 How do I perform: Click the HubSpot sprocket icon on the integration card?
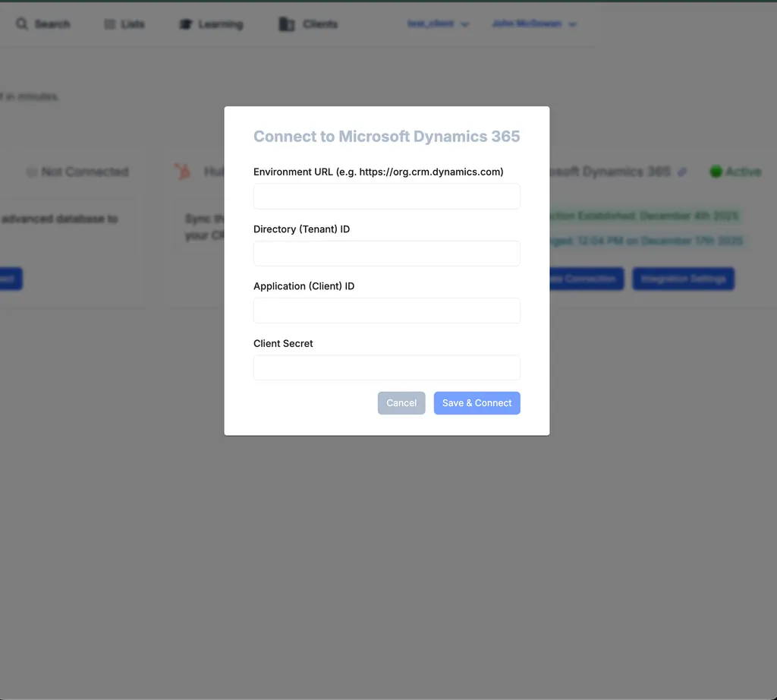point(182,172)
